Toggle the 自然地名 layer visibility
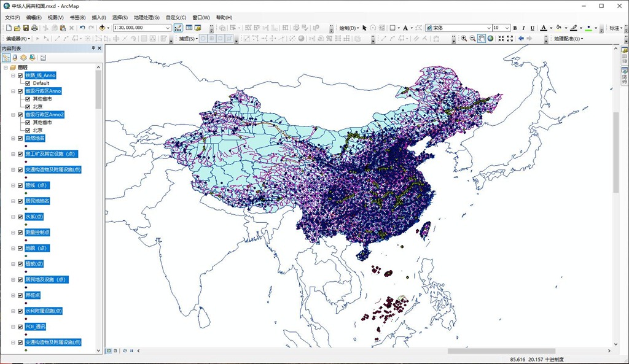This screenshot has width=629, height=364. coord(20,138)
